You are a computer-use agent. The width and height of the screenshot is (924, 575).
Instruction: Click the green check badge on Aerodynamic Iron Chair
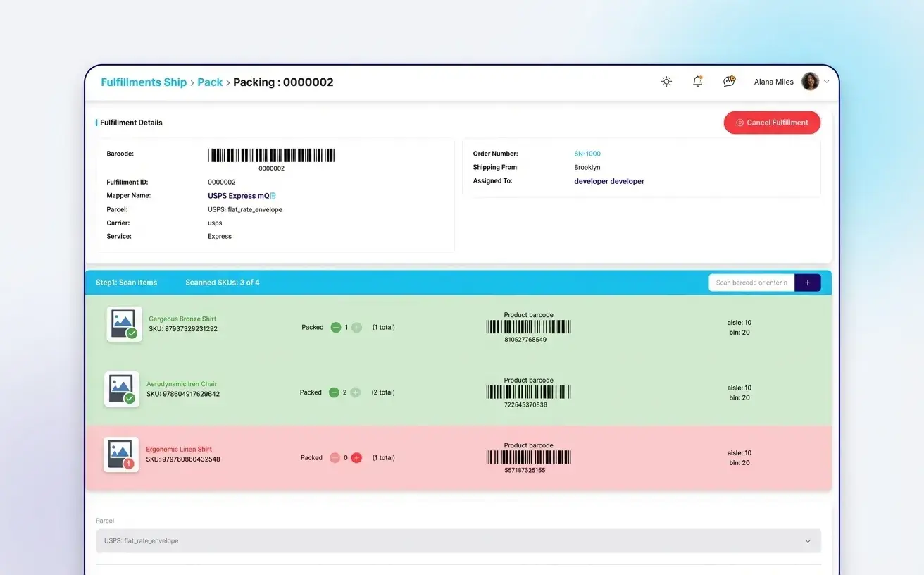point(131,398)
